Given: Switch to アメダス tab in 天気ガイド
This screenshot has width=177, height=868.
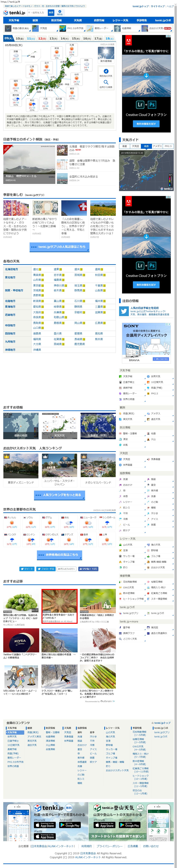Looking at the screenshot, I should click(x=157, y=146).
